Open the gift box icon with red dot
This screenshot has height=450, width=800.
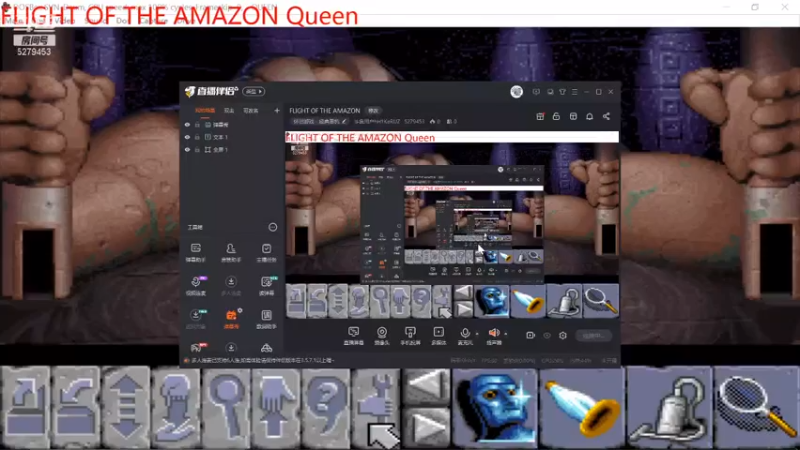540,116
